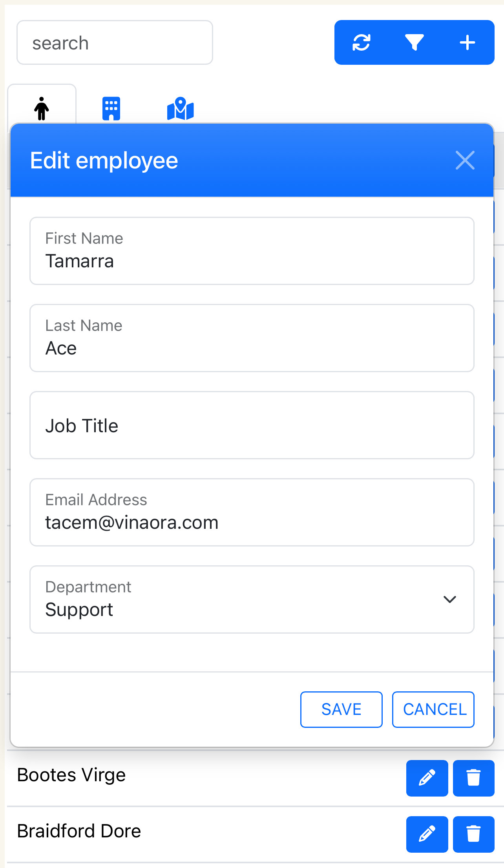This screenshot has height=868, width=504.
Task: Click the refresh icon in toolbar
Action: pos(362,42)
